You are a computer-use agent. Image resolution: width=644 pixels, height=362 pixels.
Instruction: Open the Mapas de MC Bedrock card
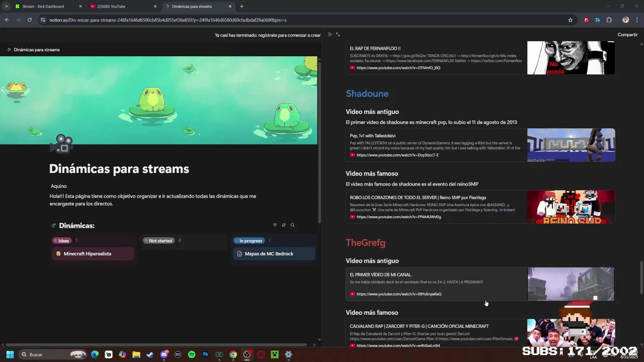coord(274,254)
